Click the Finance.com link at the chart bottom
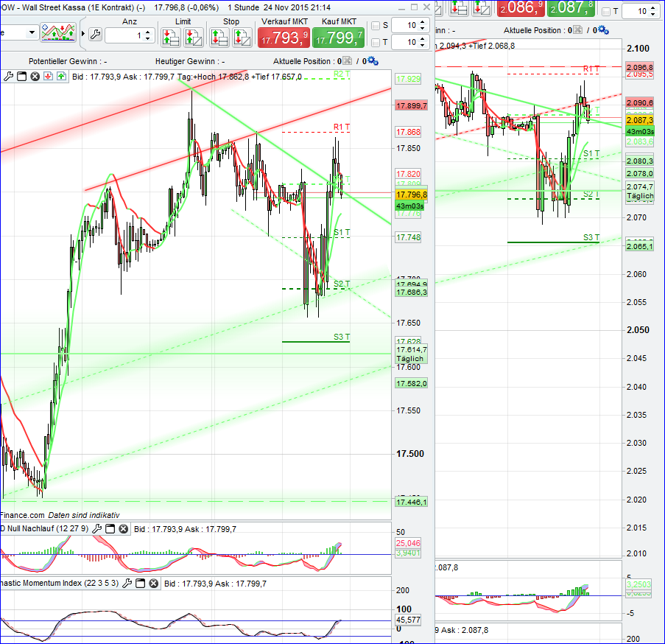This screenshot has width=665, height=644. 22,515
